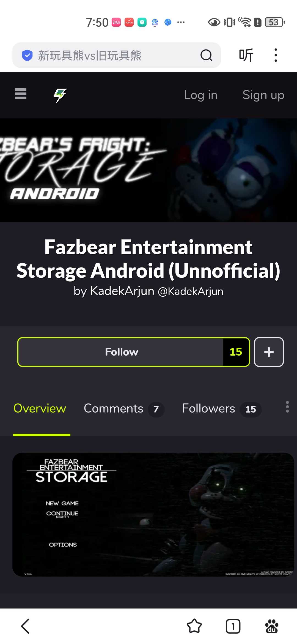Tap the blue shield security icon

pos(27,55)
